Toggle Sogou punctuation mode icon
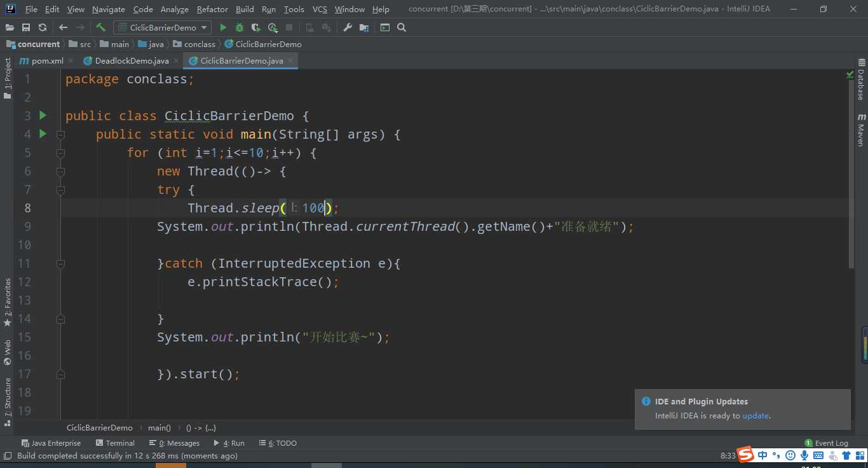Viewport: 868px width, 468px height. (x=776, y=455)
